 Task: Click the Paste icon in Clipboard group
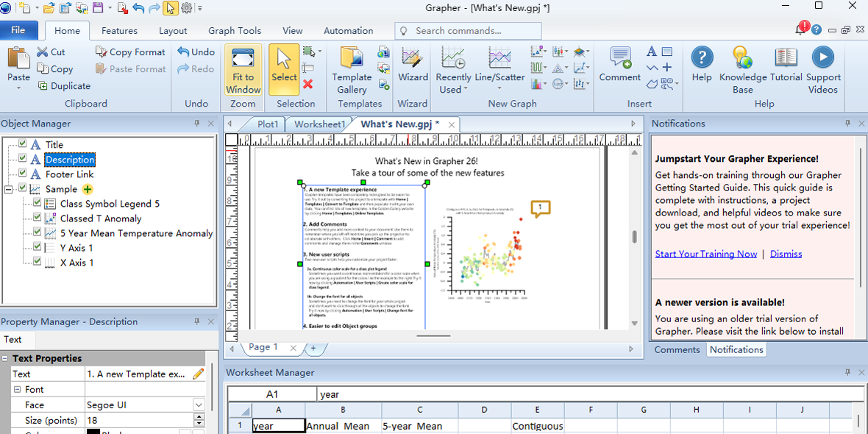pyautogui.click(x=19, y=58)
